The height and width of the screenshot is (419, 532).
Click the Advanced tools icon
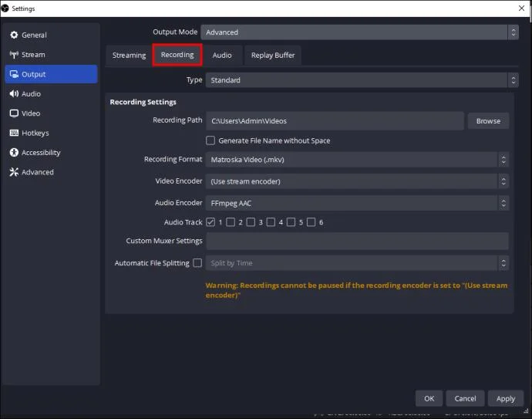pyautogui.click(x=14, y=172)
